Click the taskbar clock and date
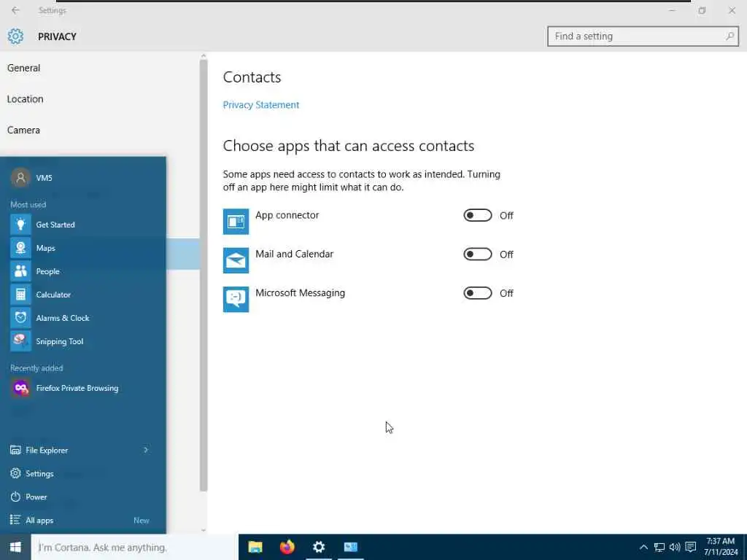The height and width of the screenshot is (560, 747). [721, 547]
